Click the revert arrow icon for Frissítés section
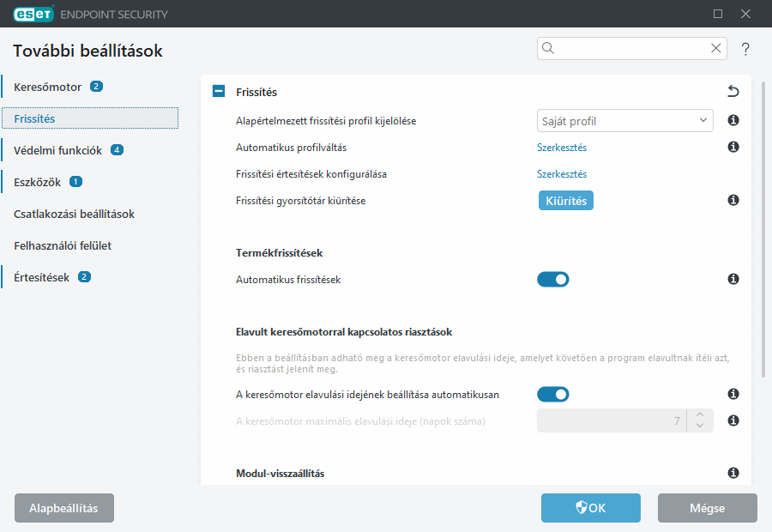The width and height of the screenshot is (772, 532). (733, 92)
